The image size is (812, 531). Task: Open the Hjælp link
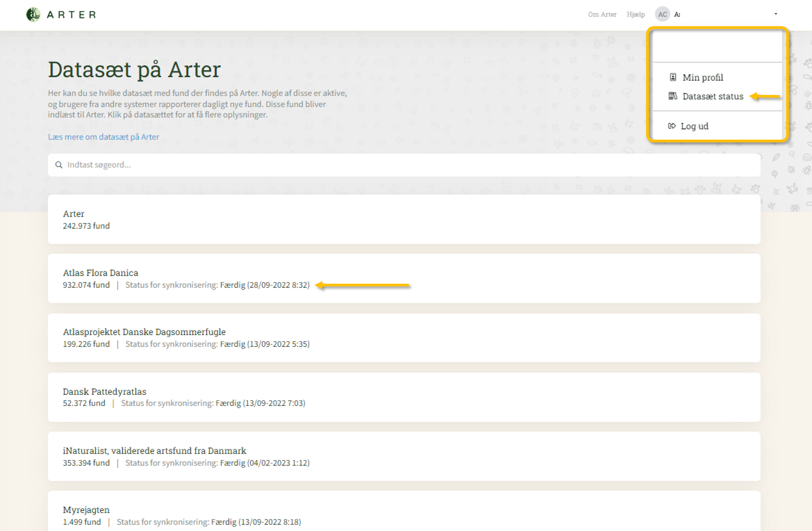(635, 14)
